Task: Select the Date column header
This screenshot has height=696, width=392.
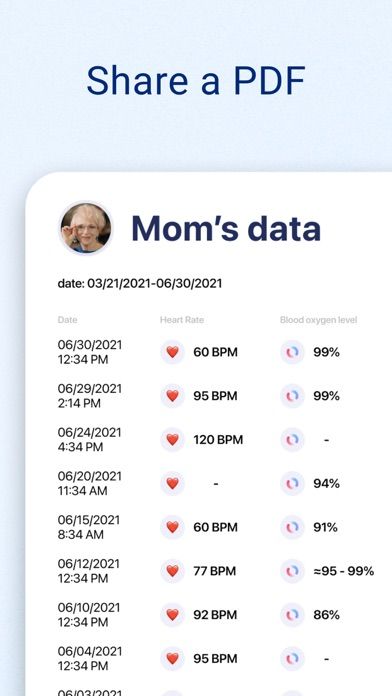Action: pos(67,320)
